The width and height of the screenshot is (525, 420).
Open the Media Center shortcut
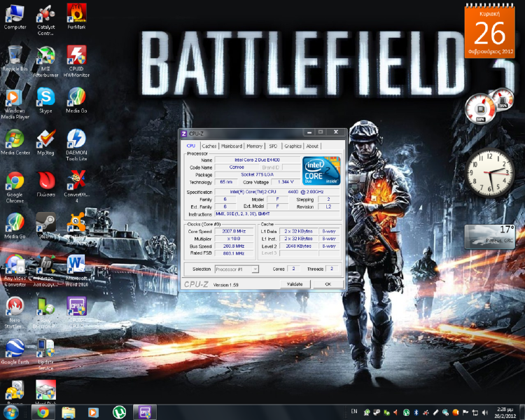point(15,142)
